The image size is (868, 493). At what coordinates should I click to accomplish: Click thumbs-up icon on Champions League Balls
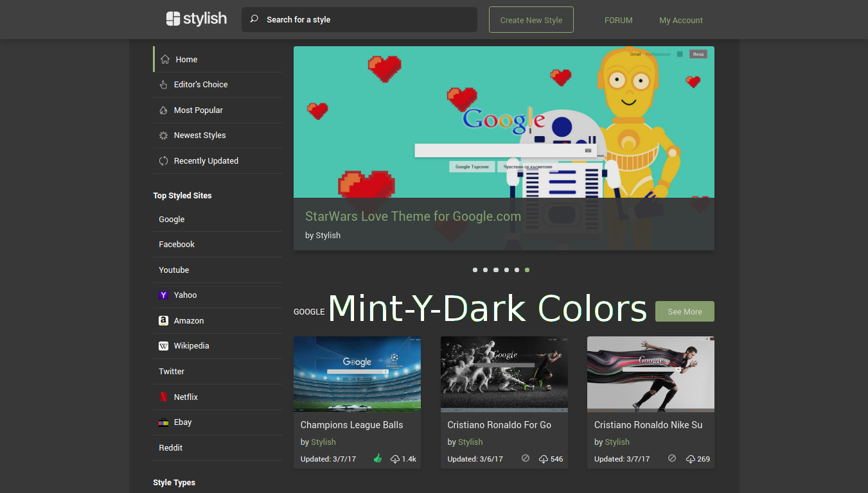(378, 458)
